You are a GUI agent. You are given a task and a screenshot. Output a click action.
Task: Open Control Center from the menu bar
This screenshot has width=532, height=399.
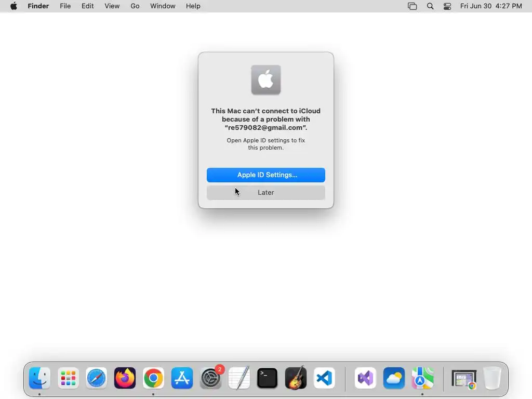447,6
